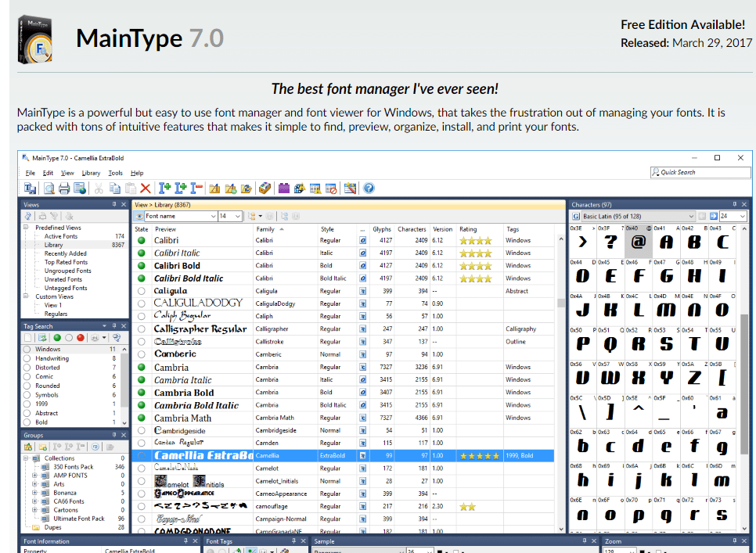Screen dimensions: 756x553
Task: Collapse the Predefined Views tree node
Action: coord(26,227)
